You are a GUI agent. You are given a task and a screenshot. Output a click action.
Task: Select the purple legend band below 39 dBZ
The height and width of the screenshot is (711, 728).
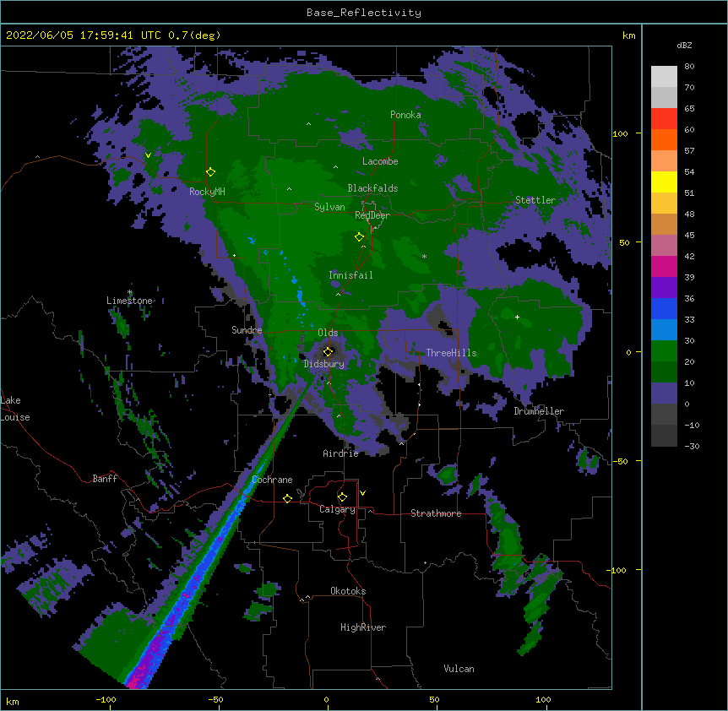[664, 288]
